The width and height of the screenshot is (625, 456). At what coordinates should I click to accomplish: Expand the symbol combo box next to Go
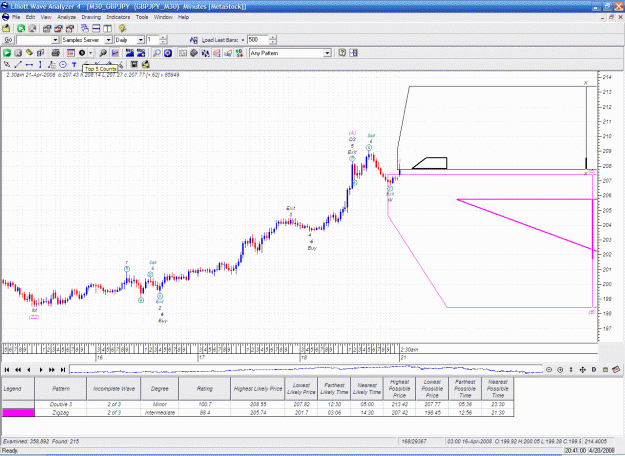coord(55,40)
